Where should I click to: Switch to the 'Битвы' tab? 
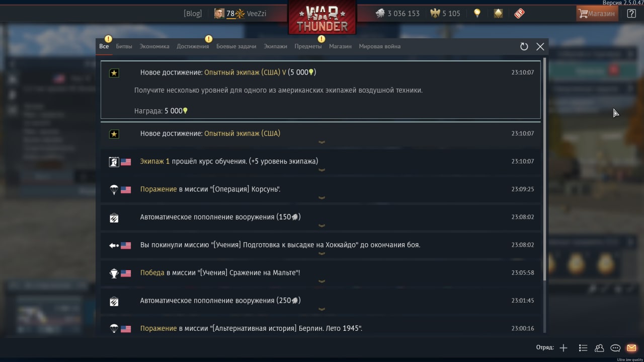pyautogui.click(x=124, y=46)
